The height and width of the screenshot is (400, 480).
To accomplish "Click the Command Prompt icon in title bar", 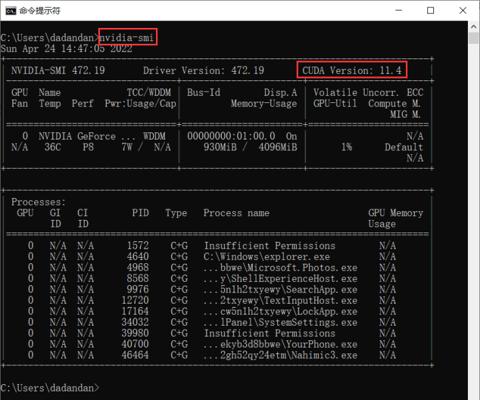I will tap(11, 11).
